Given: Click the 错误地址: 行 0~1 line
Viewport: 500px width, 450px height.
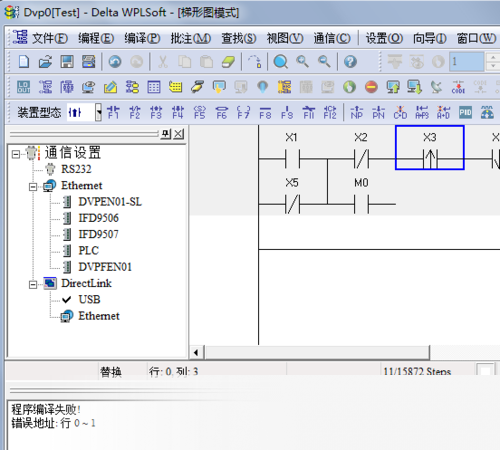Looking at the screenshot, I should pos(54,423).
